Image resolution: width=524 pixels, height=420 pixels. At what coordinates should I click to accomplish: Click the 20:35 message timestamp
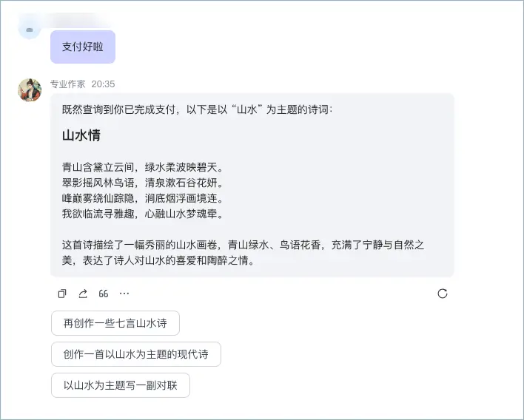click(104, 84)
